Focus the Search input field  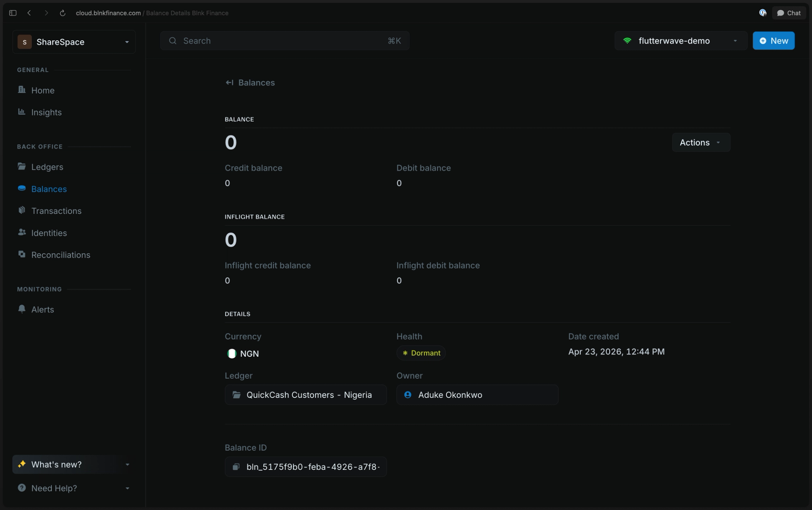point(285,41)
